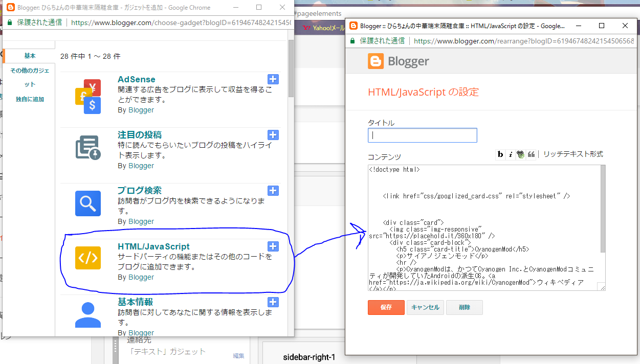The width and height of the screenshot is (640, 364).
Task: Click the 削除 delete button
Action: 465,307
